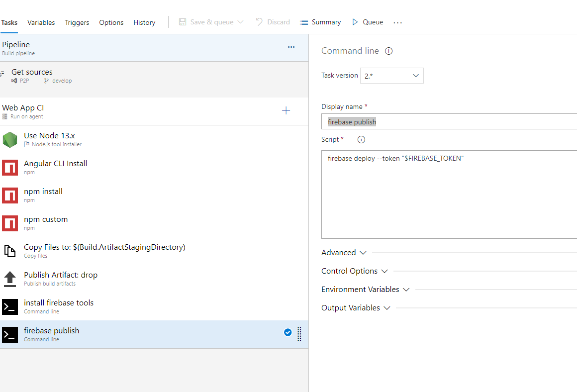Click the Display name input field
577x392 pixels.
(449, 121)
